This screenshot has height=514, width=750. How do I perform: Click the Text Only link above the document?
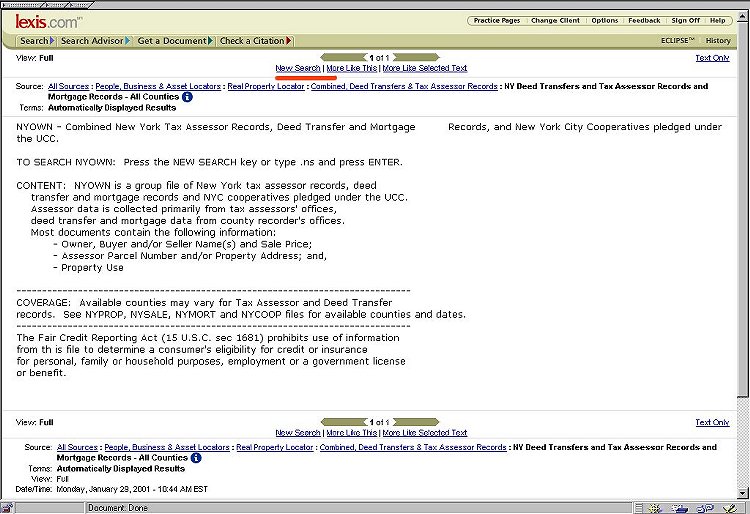click(x=712, y=58)
